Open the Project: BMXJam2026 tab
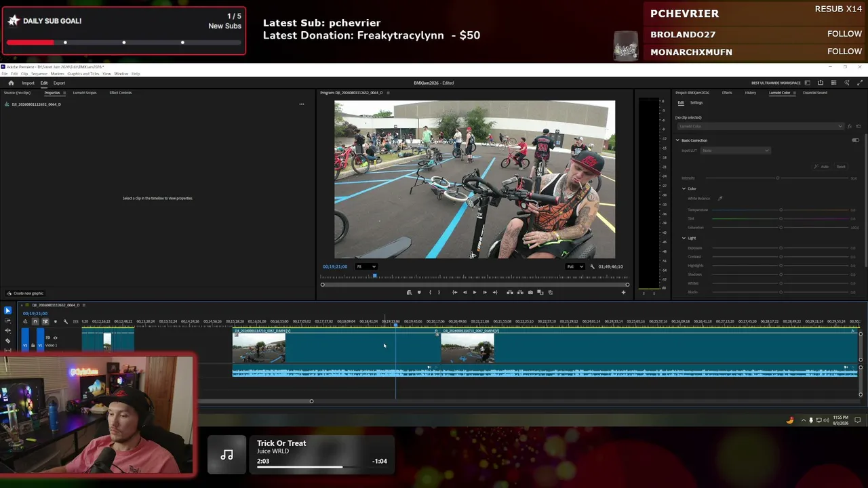This screenshot has width=868, height=488. click(692, 93)
